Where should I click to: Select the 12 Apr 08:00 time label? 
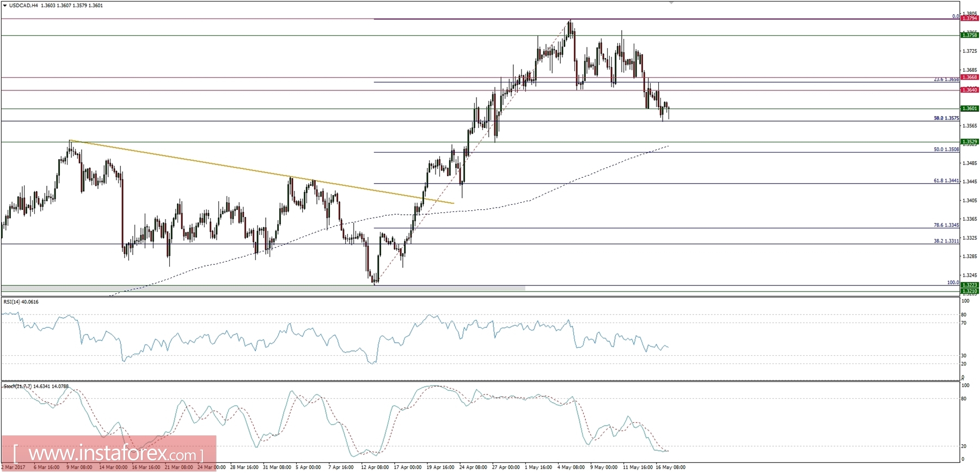coord(375,468)
